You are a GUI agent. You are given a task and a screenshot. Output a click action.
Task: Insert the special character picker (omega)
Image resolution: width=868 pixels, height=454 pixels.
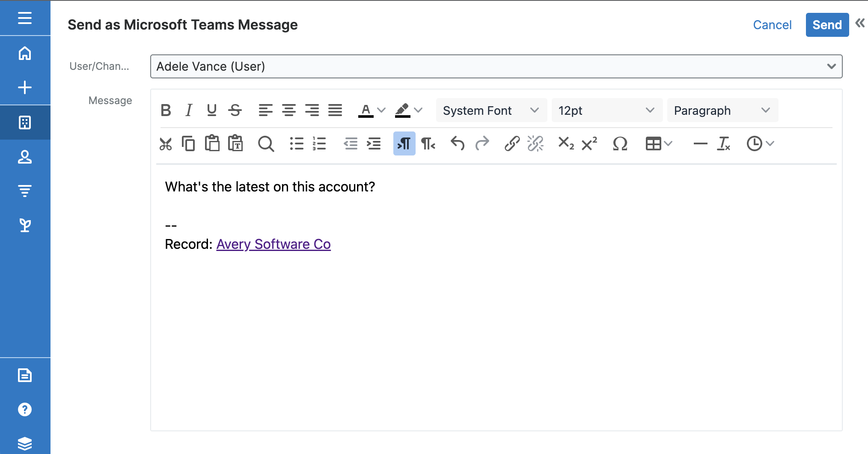tap(620, 144)
